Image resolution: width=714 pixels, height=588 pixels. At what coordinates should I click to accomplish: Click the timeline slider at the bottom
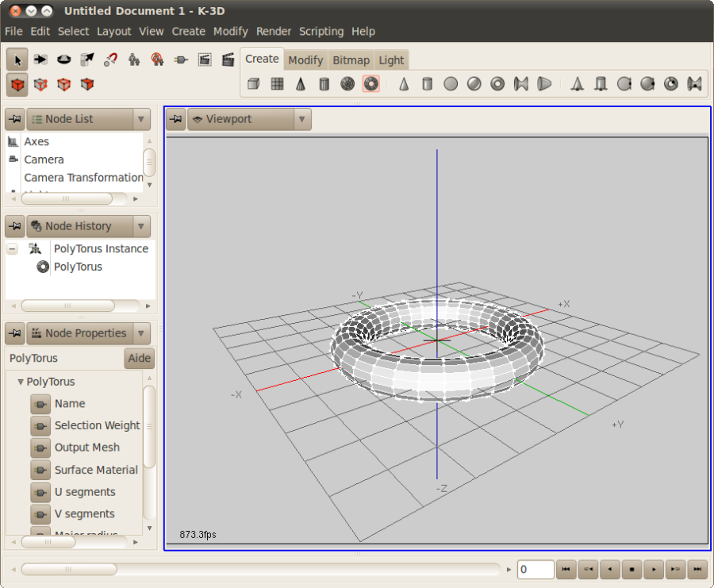point(260,569)
